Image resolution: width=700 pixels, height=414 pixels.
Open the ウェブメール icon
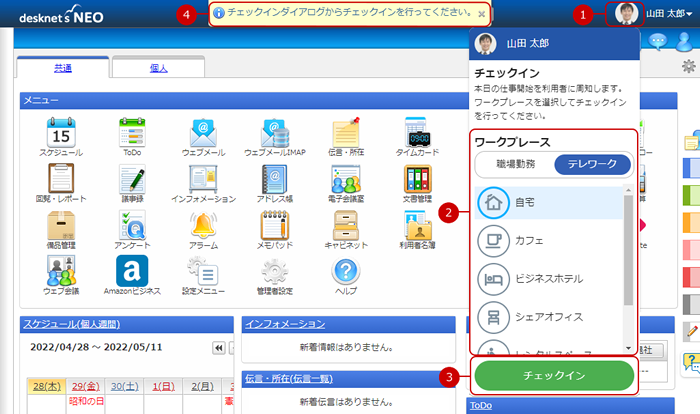(203, 133)
